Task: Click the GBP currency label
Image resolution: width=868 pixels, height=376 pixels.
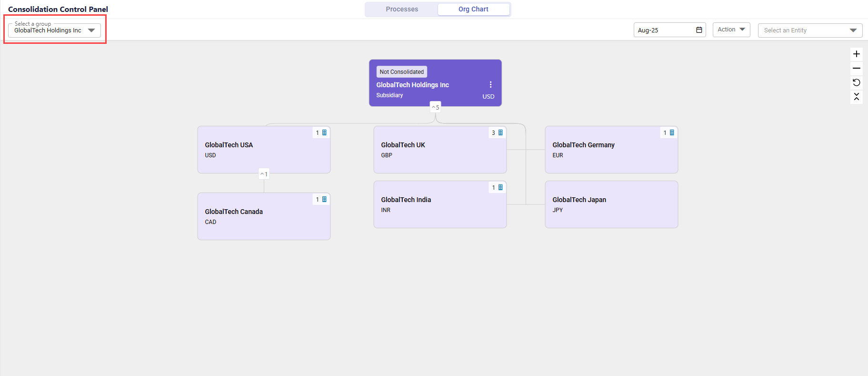Action: pyautogui.click(x=387, y=155)
